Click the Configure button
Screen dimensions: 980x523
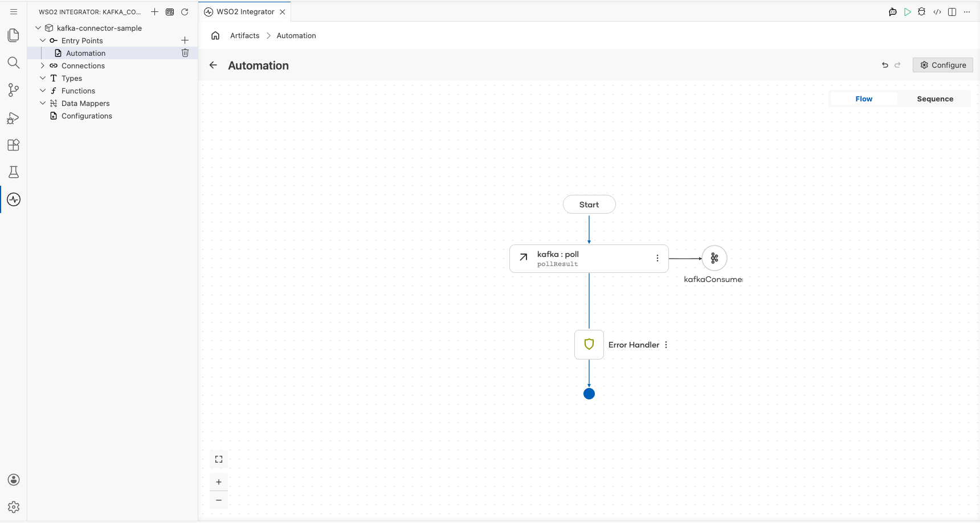(943, 65)
